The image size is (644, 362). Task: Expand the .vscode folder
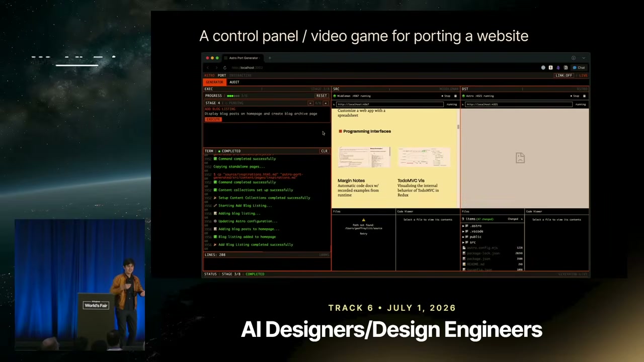(x=473, y=231)
